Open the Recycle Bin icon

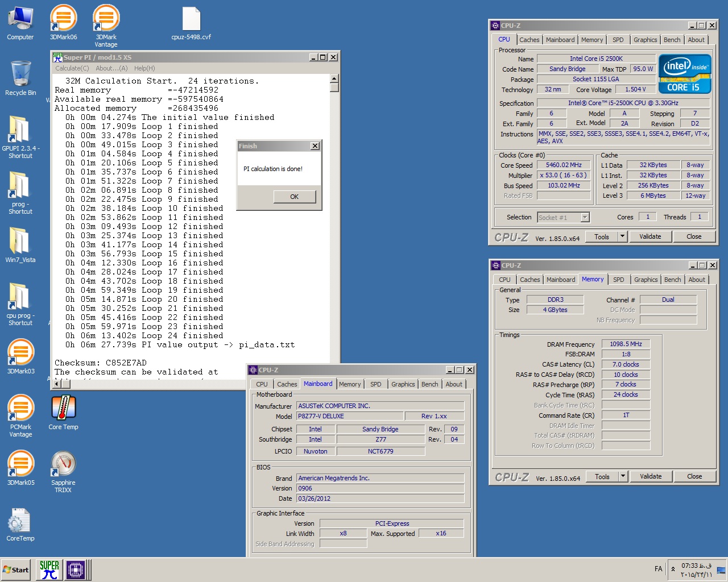pos(20,78)
